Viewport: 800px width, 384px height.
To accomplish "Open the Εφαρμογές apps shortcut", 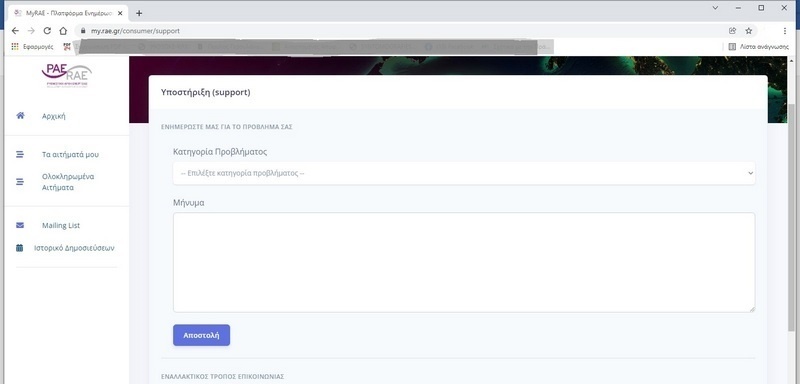I will pos(32,46).
